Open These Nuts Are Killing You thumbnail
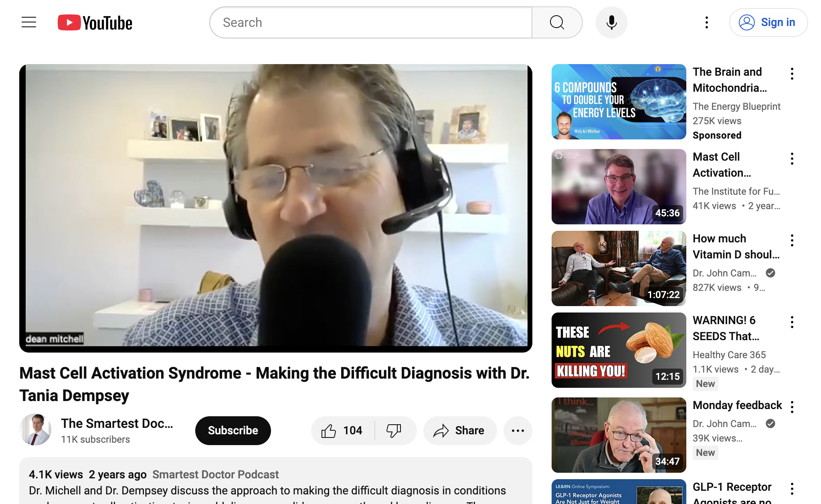 619,350
